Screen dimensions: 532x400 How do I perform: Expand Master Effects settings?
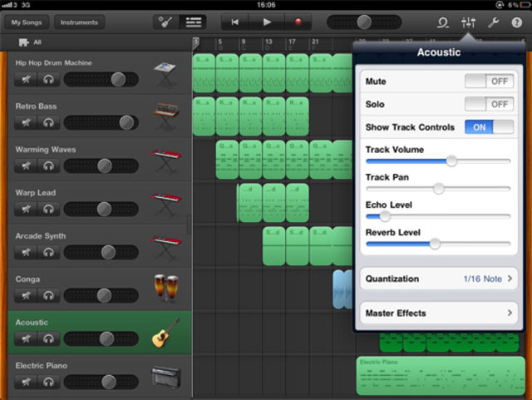tap(439, 313)
